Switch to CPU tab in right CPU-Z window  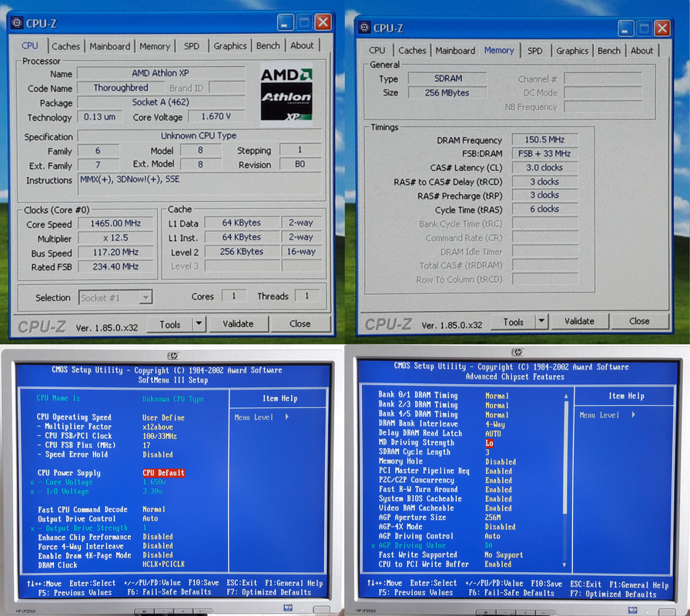click(377, 51)
